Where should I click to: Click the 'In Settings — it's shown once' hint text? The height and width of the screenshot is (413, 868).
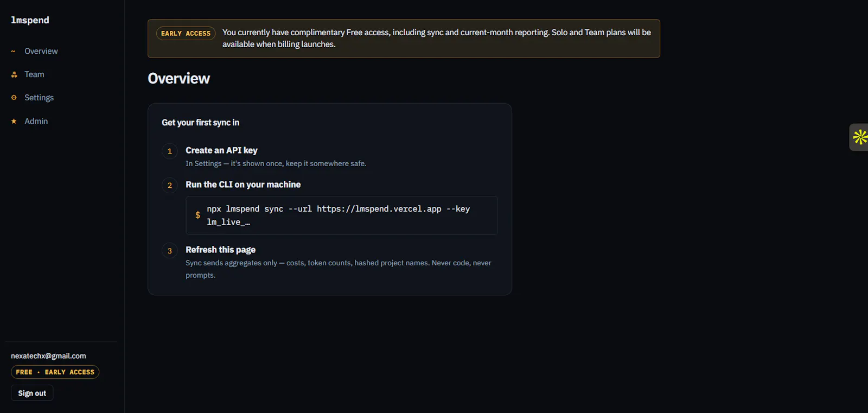276,163
